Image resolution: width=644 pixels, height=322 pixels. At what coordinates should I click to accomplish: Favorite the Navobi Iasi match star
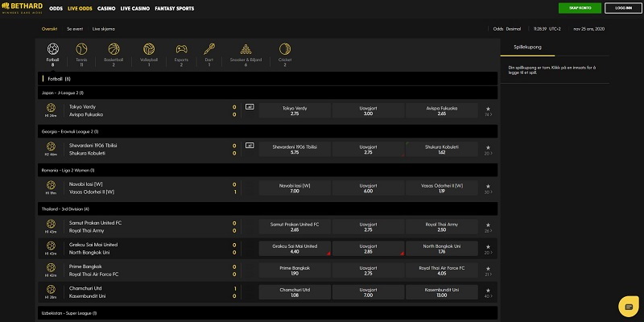point(488,186)
